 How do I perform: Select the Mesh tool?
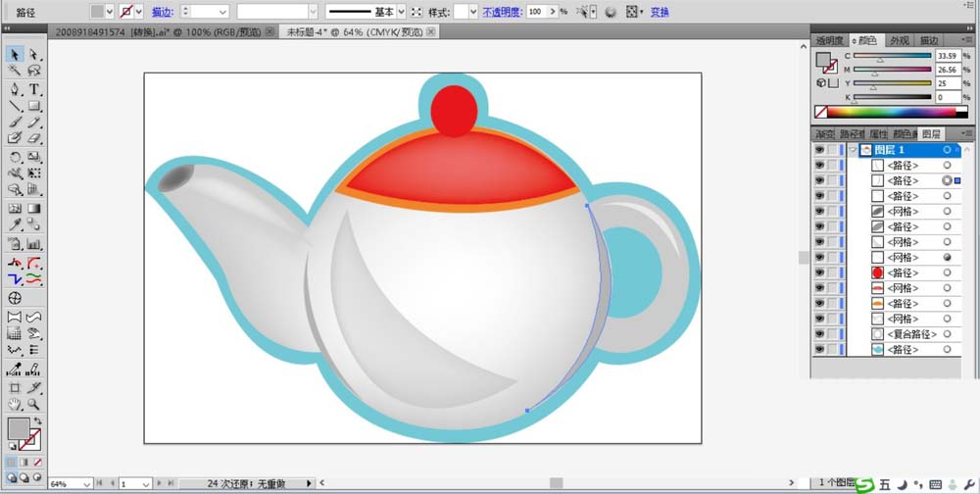click(x=15, y=208)
